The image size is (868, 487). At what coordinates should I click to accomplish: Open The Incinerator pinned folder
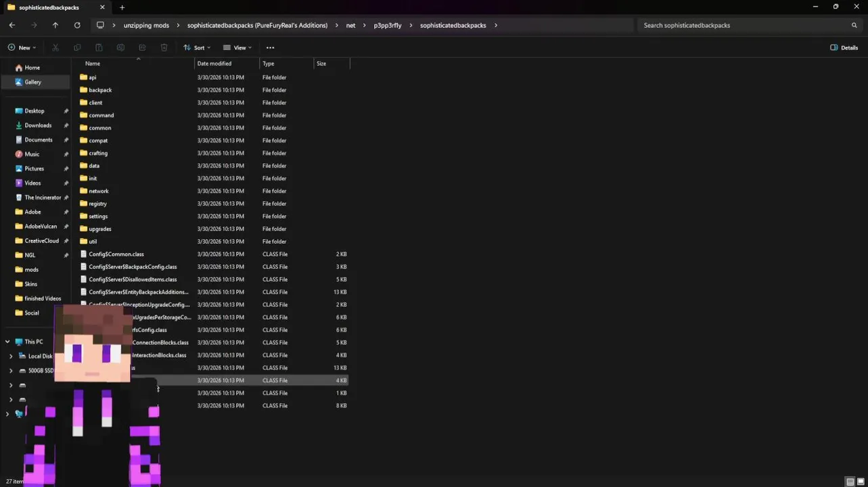[43, 198]
